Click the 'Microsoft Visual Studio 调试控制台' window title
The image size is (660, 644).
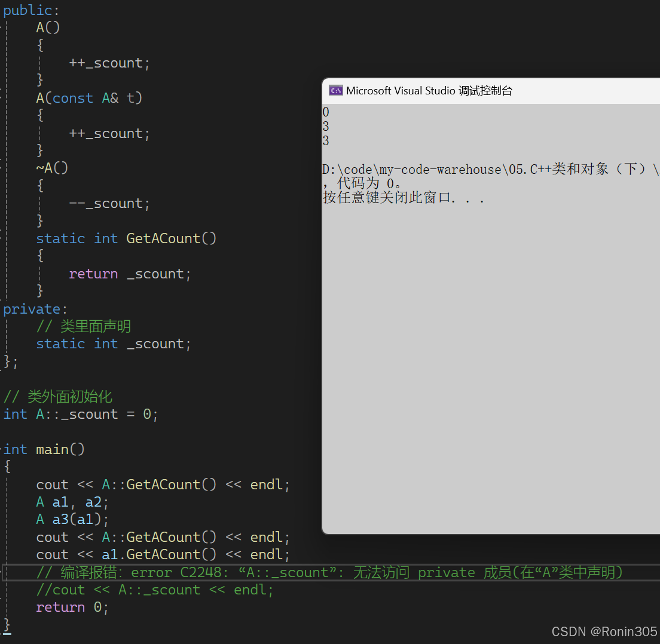(x=429, y=91)
